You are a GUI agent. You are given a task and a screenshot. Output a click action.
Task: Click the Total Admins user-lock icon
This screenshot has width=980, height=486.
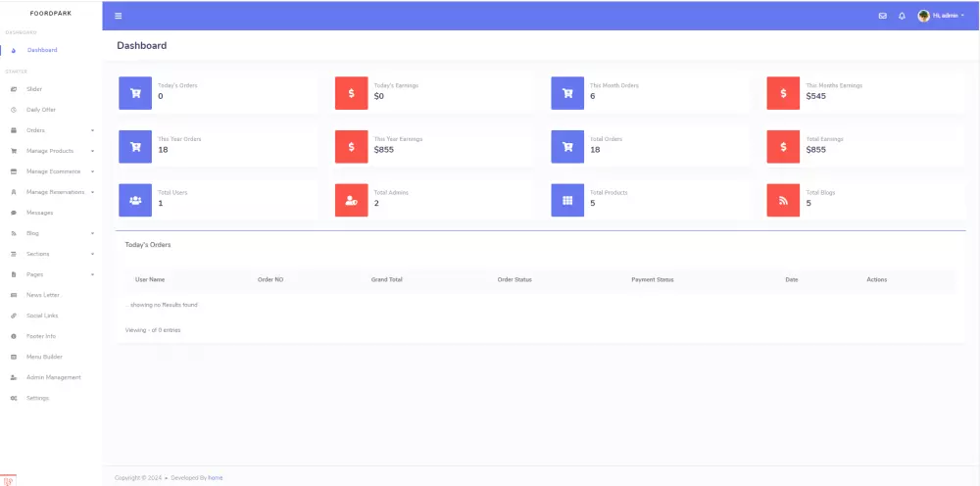(x=351, y=201)
